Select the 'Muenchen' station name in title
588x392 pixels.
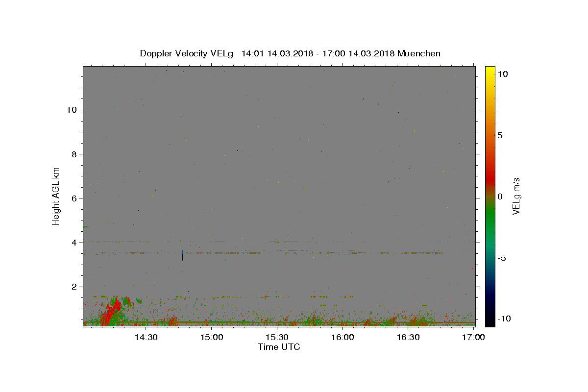point(419,53)
